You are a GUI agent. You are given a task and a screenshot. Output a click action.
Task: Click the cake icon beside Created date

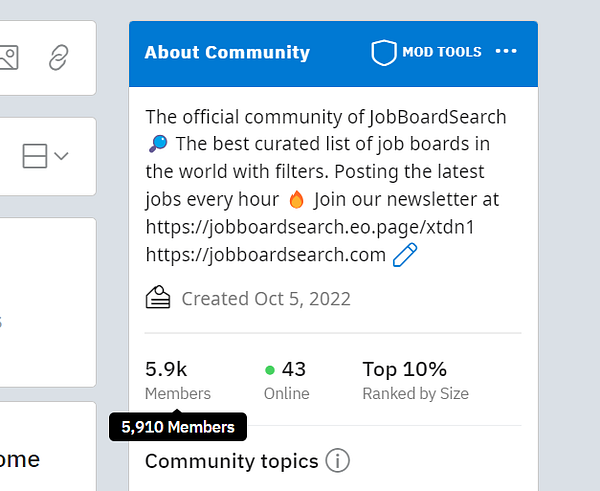point(158,297)
